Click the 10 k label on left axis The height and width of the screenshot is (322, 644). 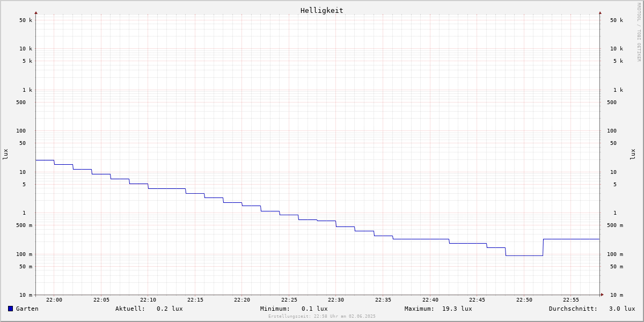[x=26, y=49]
